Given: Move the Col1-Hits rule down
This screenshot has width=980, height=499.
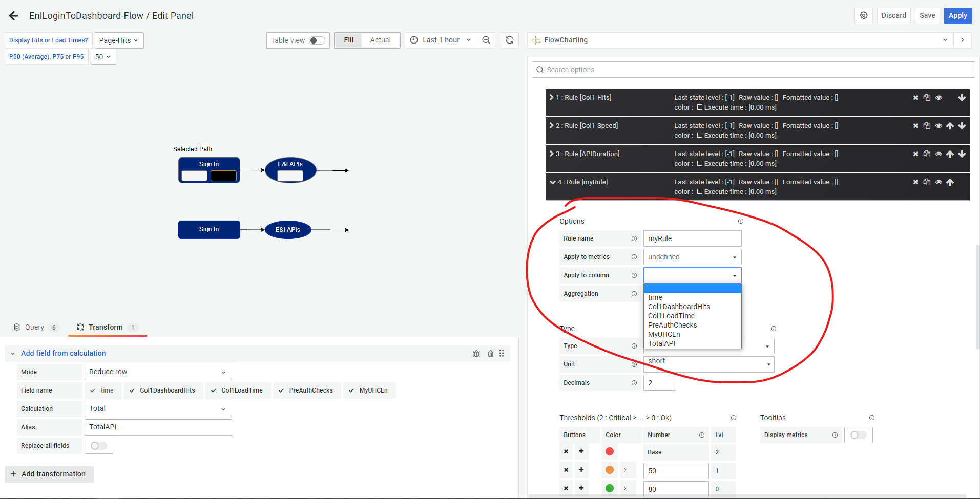Looking at the screenshot, I should click(962, 97).
